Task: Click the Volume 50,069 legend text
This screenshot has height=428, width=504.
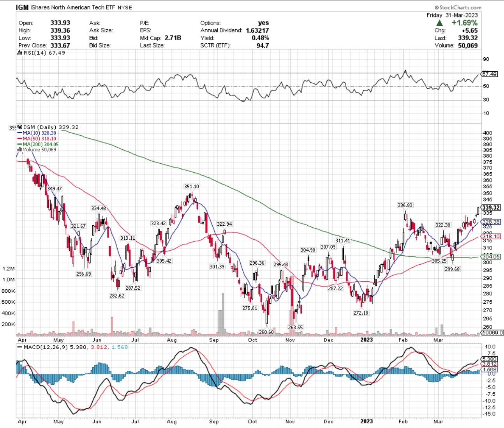Action: coord(39,150)
